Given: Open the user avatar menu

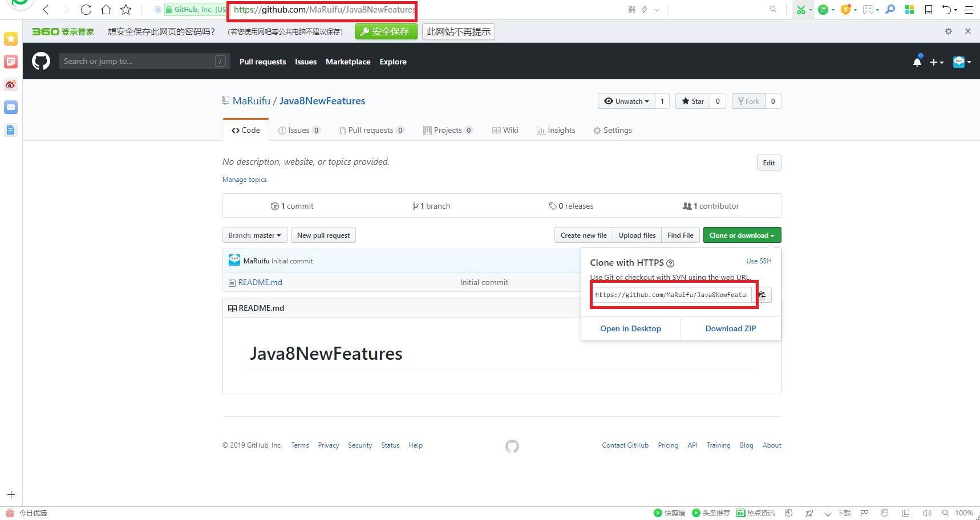Looking at the screenshot, I should (962, 62).
